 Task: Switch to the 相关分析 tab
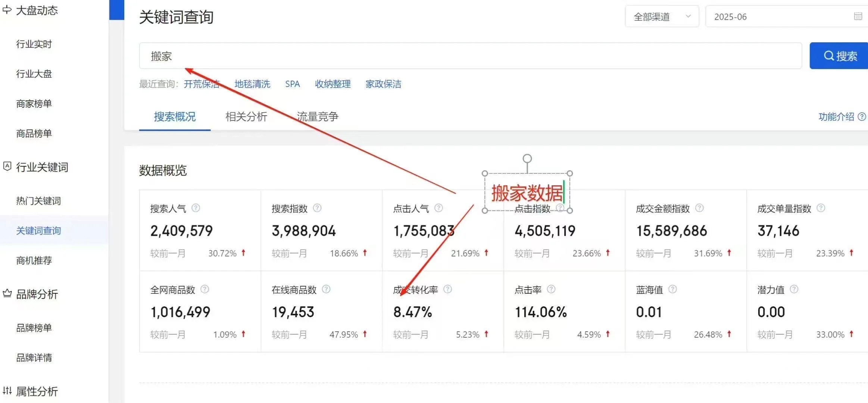pyautogui.click(x=246, y=117)
